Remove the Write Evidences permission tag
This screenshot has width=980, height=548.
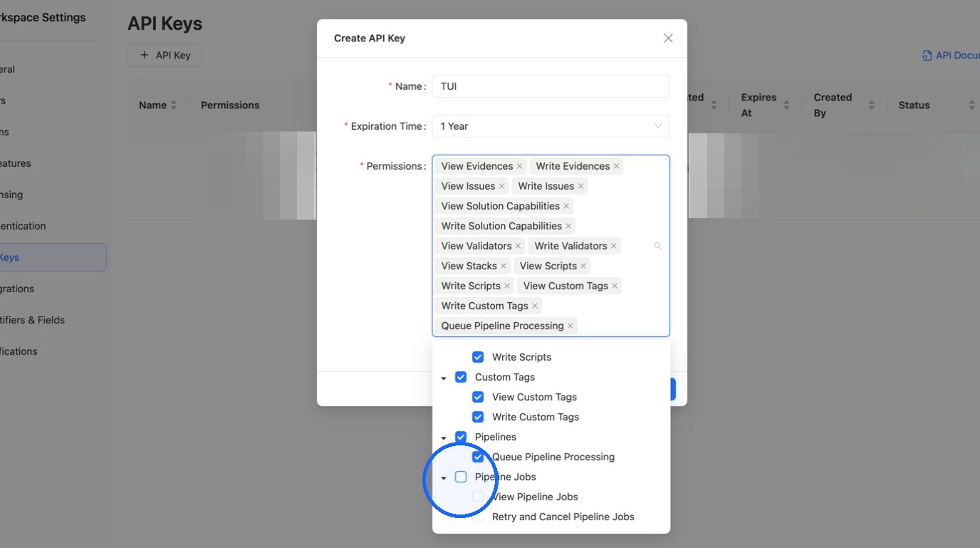point(617,166)
